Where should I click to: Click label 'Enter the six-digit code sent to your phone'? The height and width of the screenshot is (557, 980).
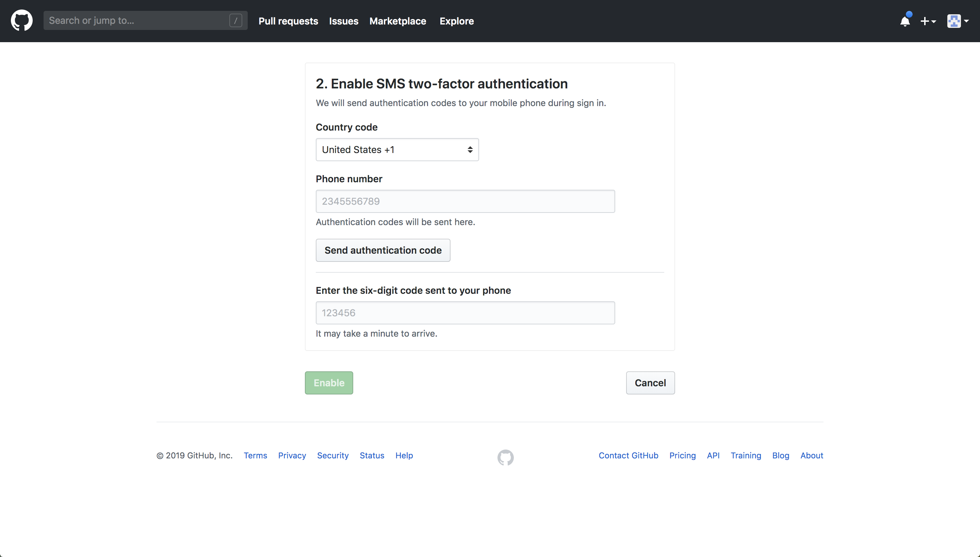[413, 290]
